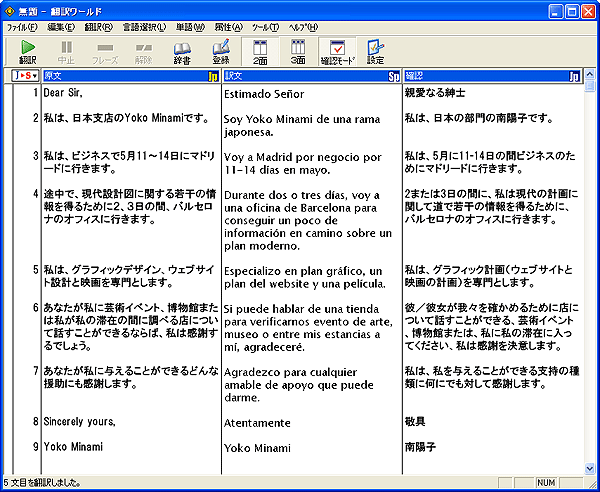Screen dimensions: 600x492
Task: Select row number 4
Action: tap(36, 194)
